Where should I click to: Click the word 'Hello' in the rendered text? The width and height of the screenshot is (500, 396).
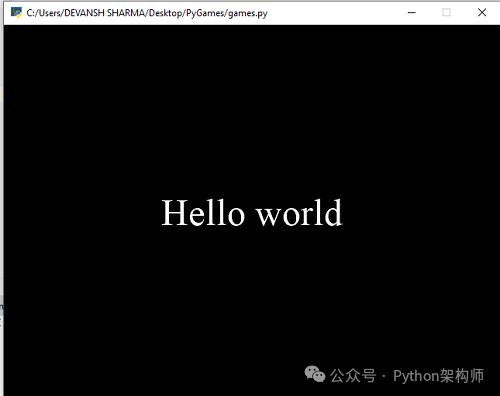(203, 213)
